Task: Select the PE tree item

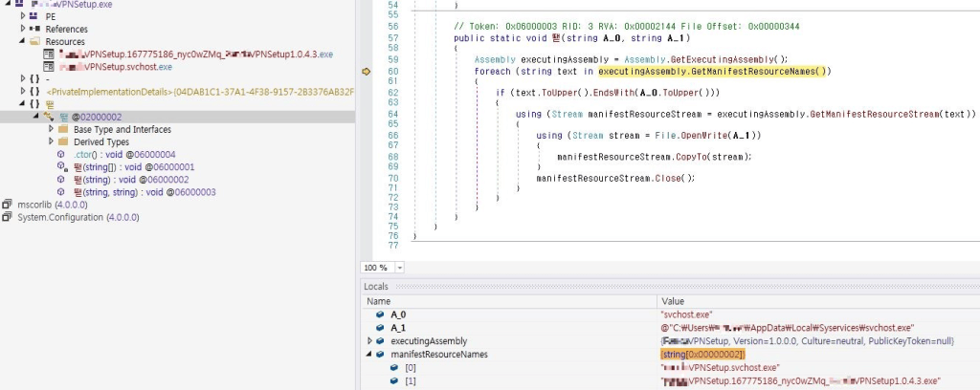Action: pos(51,17)
